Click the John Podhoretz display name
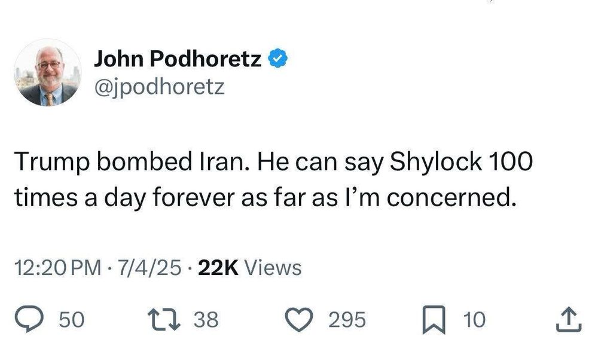This screenshot has width=598, height=364. click(x=179, y=57)
